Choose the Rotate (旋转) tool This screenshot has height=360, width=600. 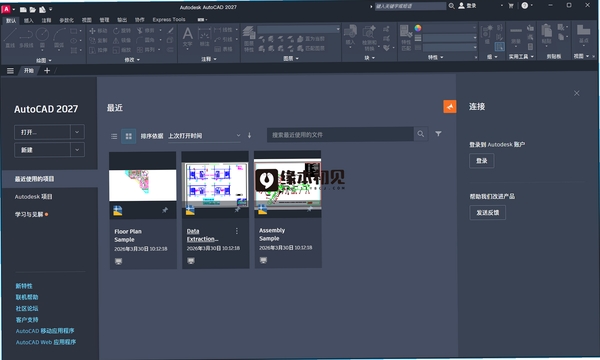pos(122,31)
